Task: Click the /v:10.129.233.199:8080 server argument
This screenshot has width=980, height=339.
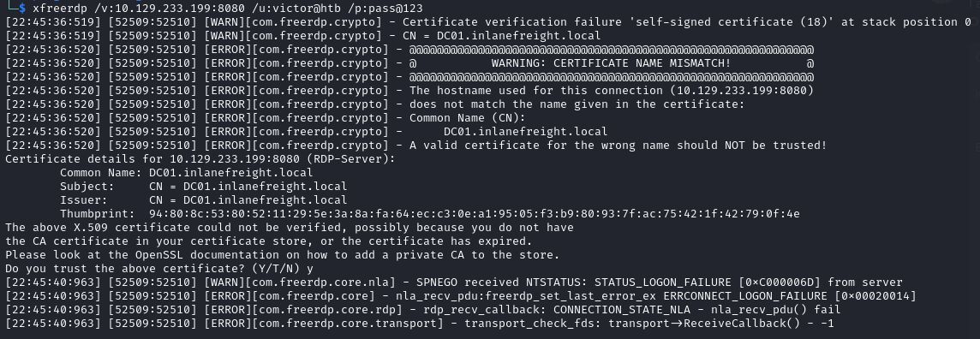Action: click(x=170, y=8)
